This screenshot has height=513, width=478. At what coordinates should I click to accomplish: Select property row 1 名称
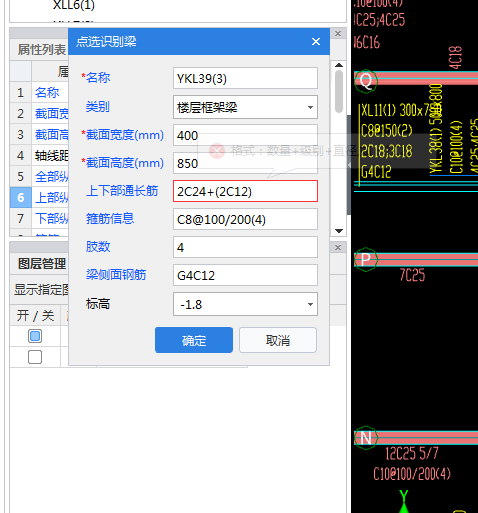point(39,92)
